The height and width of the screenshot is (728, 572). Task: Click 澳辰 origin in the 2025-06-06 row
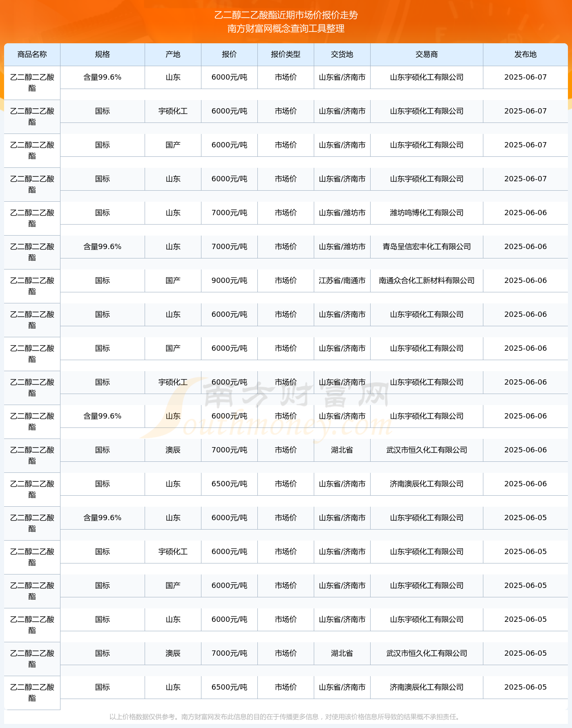click(173, 450)
